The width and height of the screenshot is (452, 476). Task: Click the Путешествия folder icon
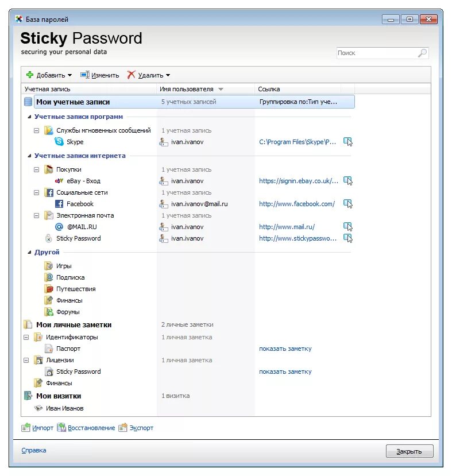(49, 289)
